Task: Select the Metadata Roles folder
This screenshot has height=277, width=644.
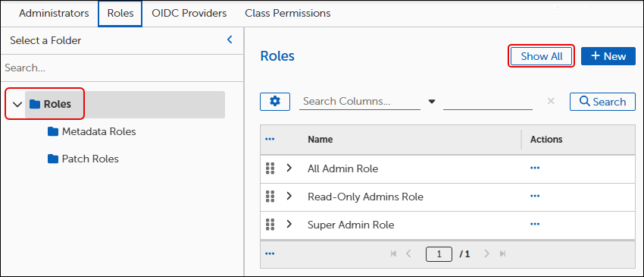Action: click(x=92, y=132)
